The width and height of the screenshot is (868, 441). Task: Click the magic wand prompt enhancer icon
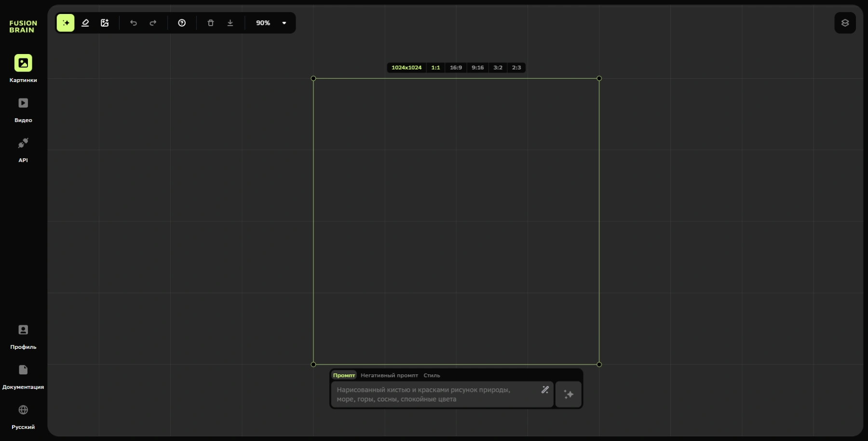545,390
